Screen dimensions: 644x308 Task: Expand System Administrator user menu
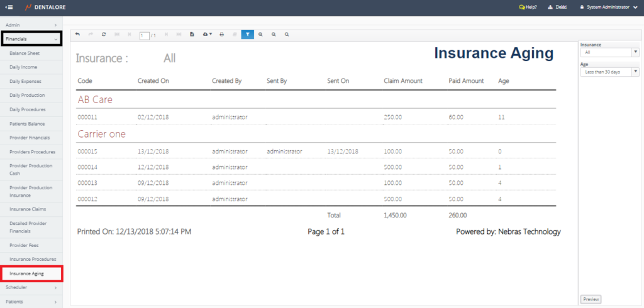click(x=609, y=8)
